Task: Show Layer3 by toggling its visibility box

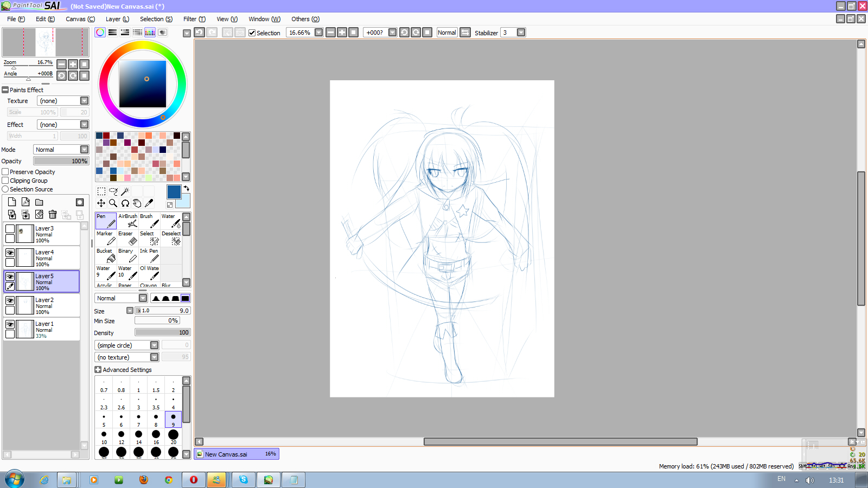Action: point(10,229)
